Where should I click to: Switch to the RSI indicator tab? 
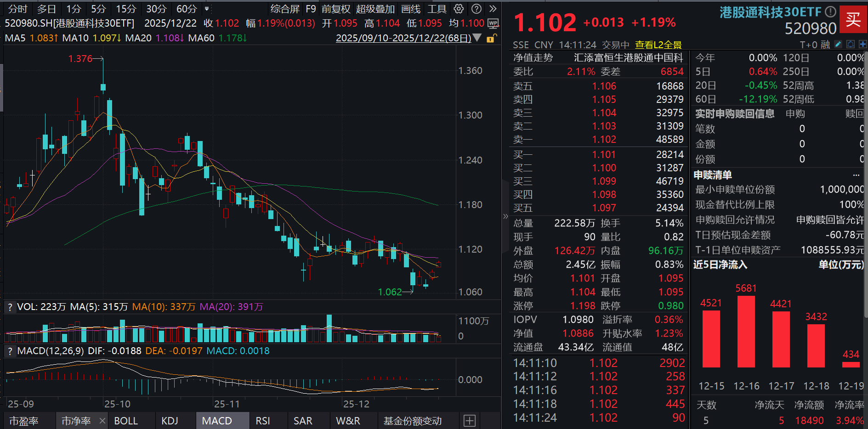263,420
